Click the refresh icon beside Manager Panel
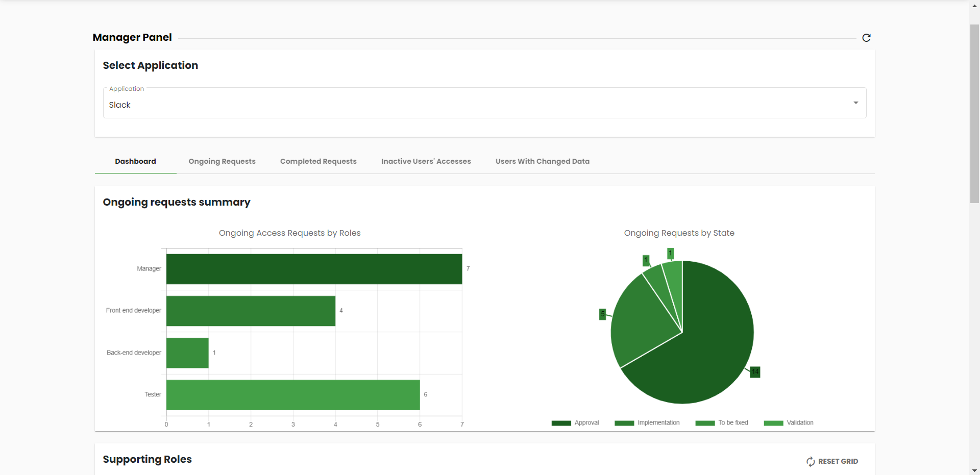 (866, 38)
